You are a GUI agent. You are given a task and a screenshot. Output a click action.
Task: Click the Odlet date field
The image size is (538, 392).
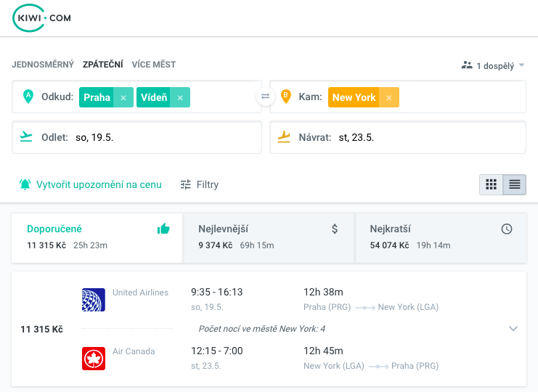pos(137,137)
